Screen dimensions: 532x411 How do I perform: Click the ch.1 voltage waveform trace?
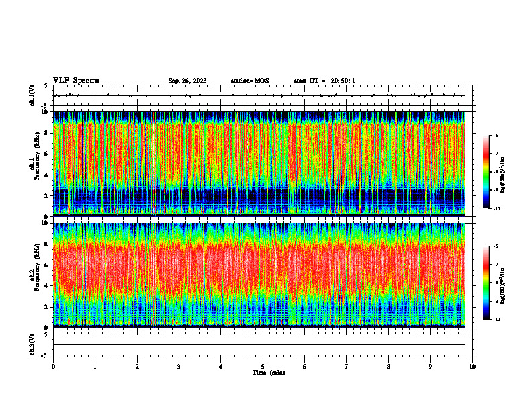point(259,95)
